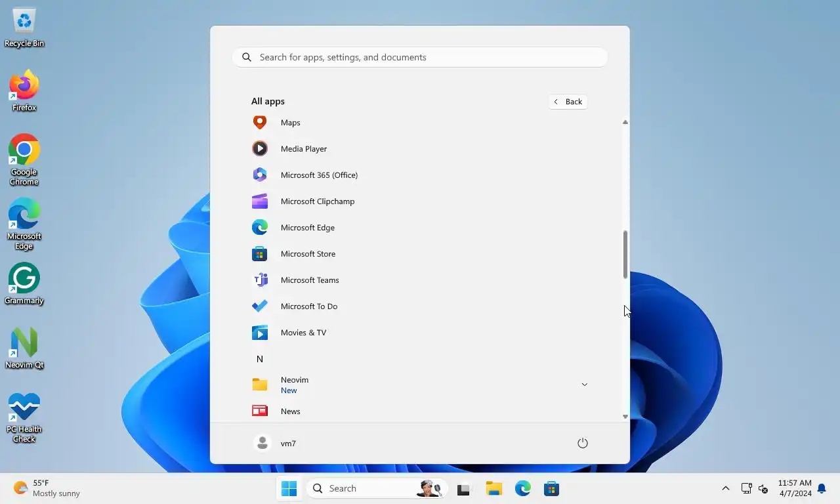Jump to letter N section header
840x504 pixels.
[260, 358]
